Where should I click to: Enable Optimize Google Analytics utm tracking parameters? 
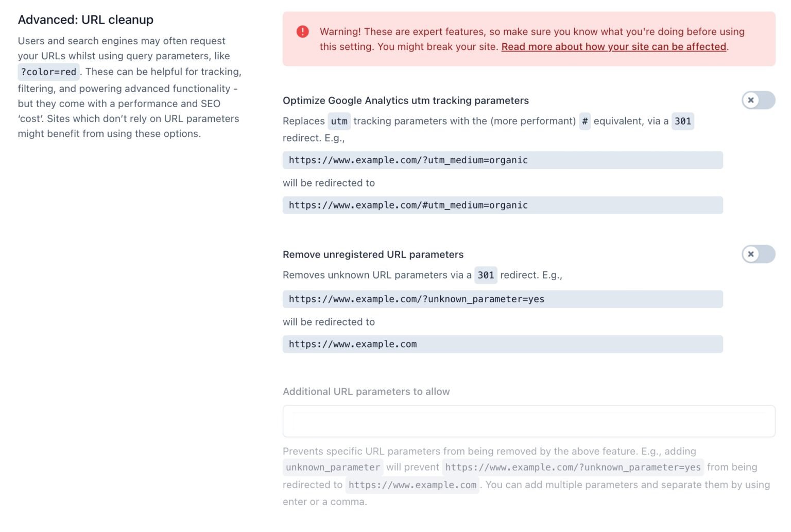coord(758,101)
